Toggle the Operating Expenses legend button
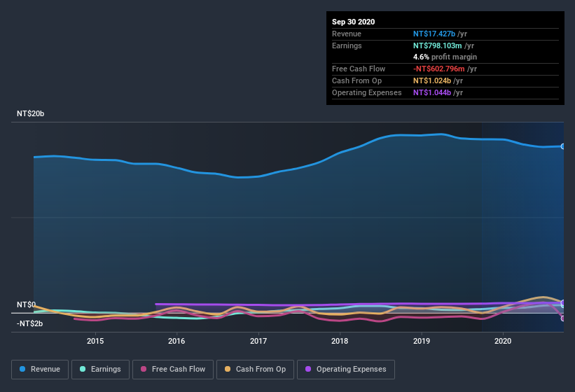Image resolution: width=575 pixels, height=392 pixels. (x=346, y=370)
